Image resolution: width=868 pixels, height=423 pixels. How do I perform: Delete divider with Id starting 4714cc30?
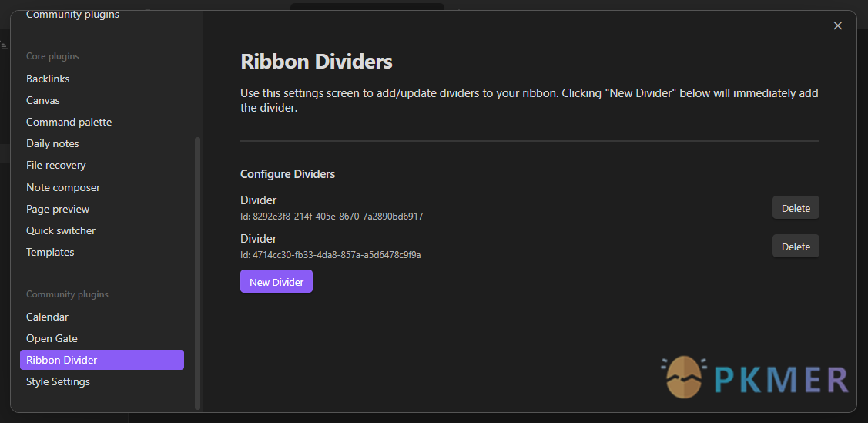click(796, 247)
